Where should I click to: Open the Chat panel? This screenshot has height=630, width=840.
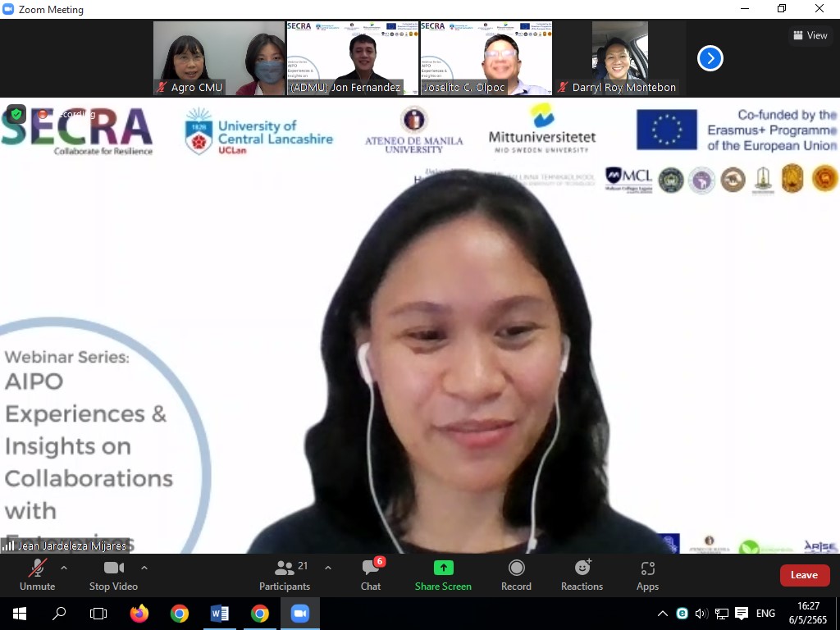coord(371,575)
